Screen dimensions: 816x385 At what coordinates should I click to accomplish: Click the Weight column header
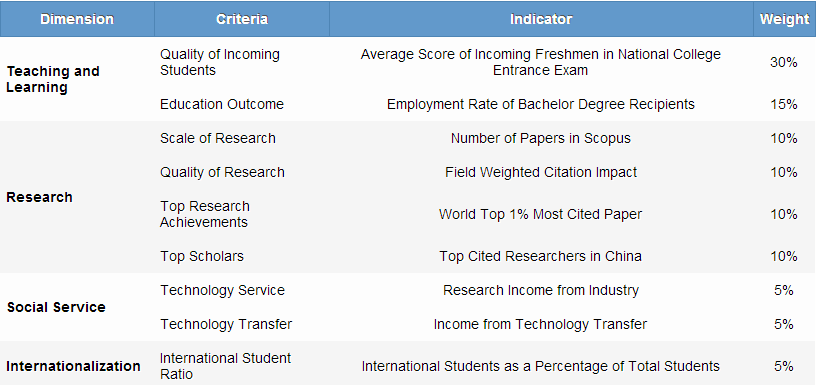(x=784, y=19)
